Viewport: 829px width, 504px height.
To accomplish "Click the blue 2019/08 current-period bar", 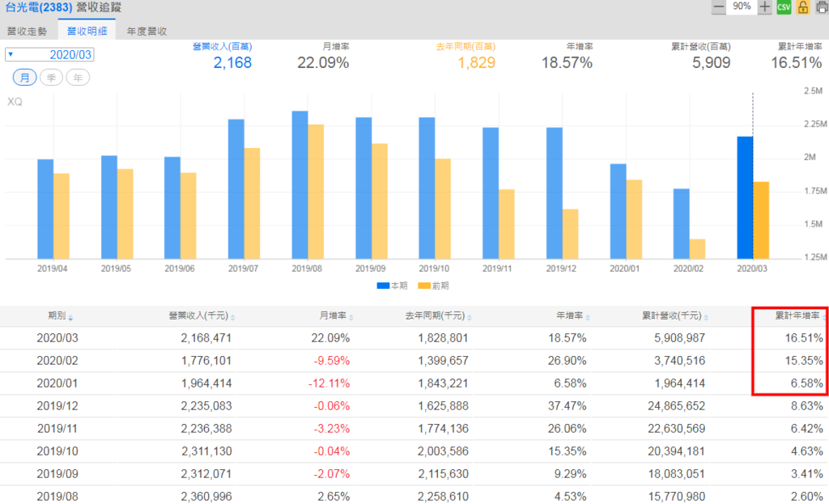I will 300,185.
